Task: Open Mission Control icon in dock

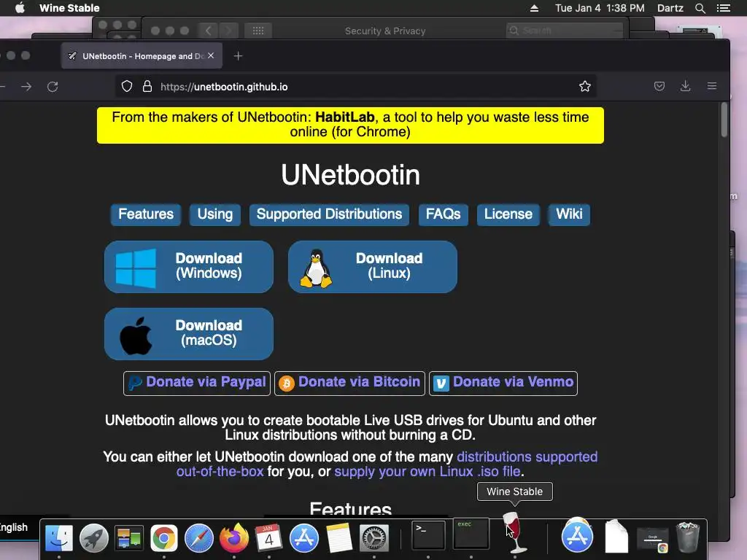Action: tap(129, 538)
